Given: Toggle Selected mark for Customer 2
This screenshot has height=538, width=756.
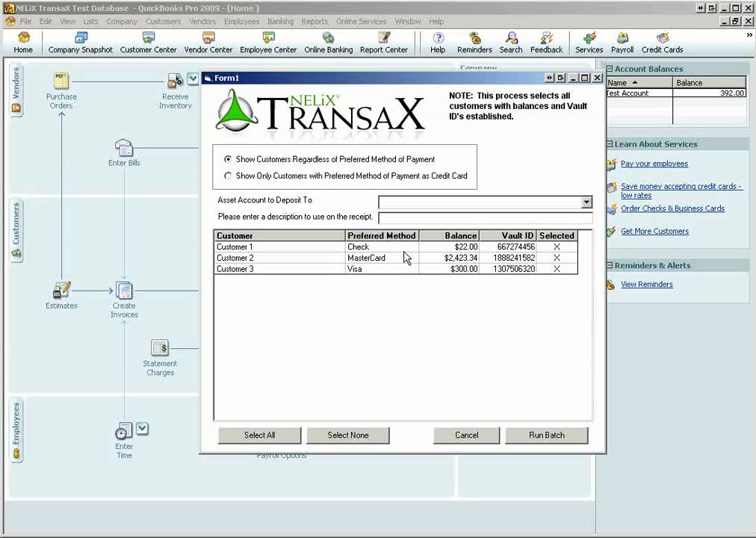Looking at the screenshot, I should coord(557,258).
